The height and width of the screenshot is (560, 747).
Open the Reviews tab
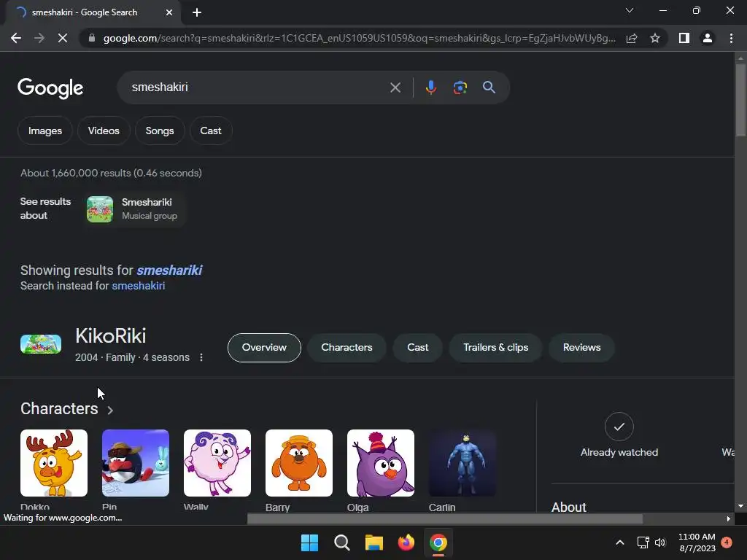(581, 348)
